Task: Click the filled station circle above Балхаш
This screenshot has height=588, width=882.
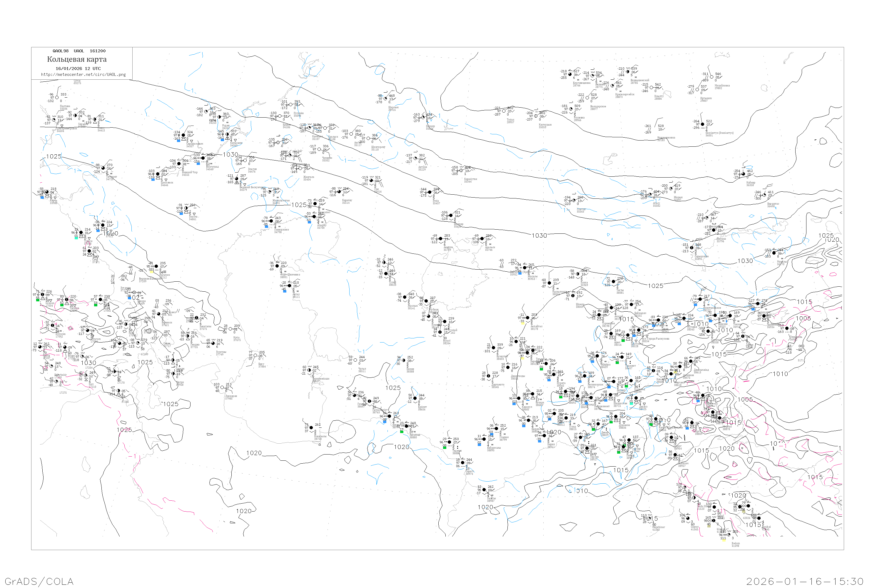Action: 714,230
